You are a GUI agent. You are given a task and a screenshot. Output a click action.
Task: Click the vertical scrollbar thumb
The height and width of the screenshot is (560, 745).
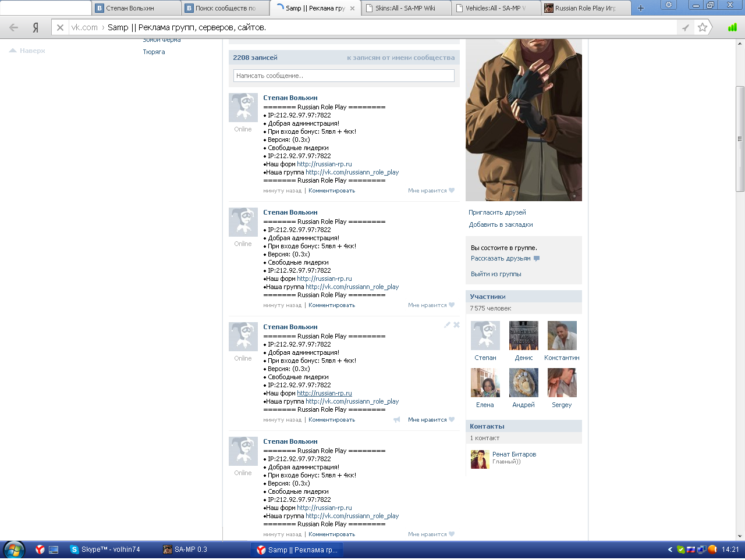[x=740, y=139]
